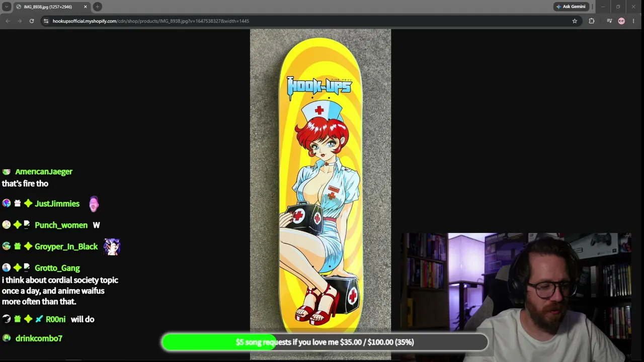Open the Chrome profile avatar
This screenshot has width=644, height=362.
(621, 21)
